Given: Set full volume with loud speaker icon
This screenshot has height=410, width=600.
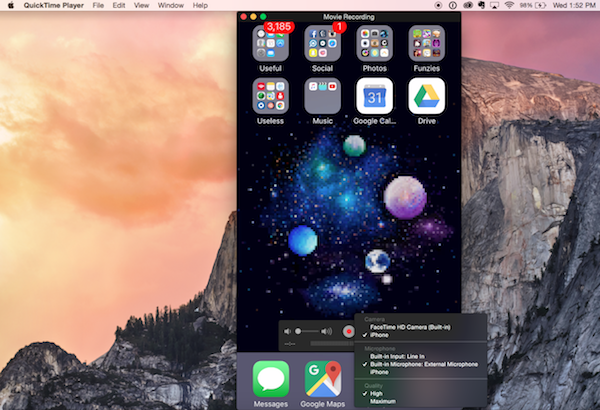Looking at the screenshot, I should tap(326, 331).
